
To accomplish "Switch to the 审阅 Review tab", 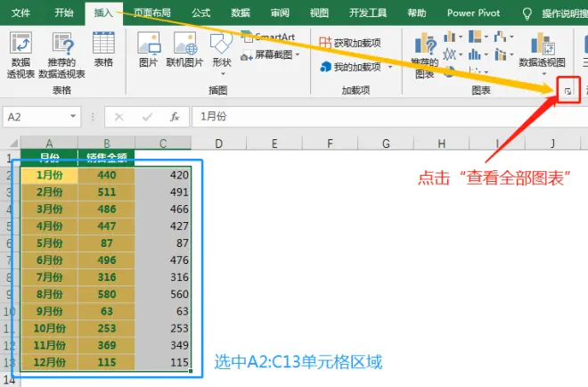I will click(x=280, y=13).
